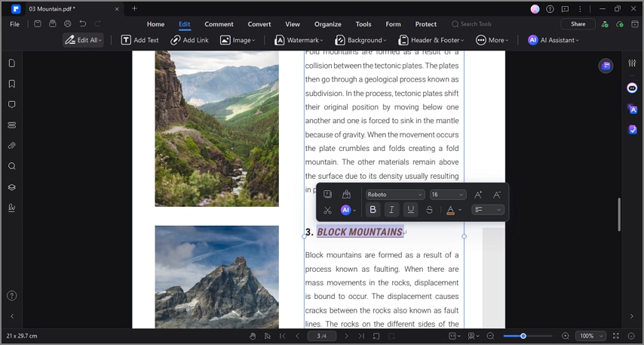The height and width of the screenshot is (345, 644).
Task: Click the zoom in plus icon
Action: 566,336
